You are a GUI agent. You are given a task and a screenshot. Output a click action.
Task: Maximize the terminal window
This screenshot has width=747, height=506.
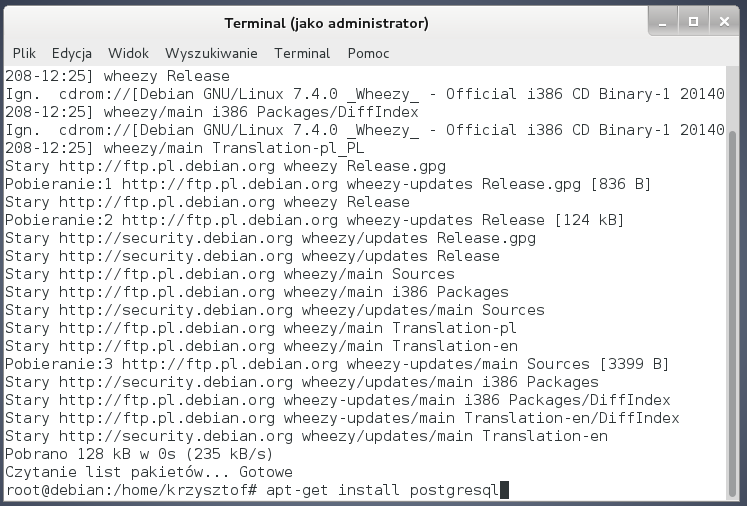pyautogui.click(x=692, y=21)
